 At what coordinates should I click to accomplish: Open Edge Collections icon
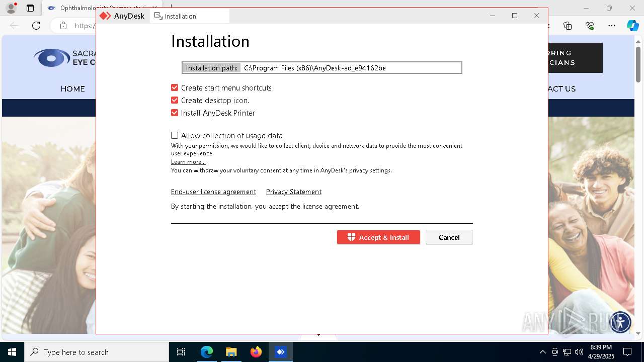[568, 26]
